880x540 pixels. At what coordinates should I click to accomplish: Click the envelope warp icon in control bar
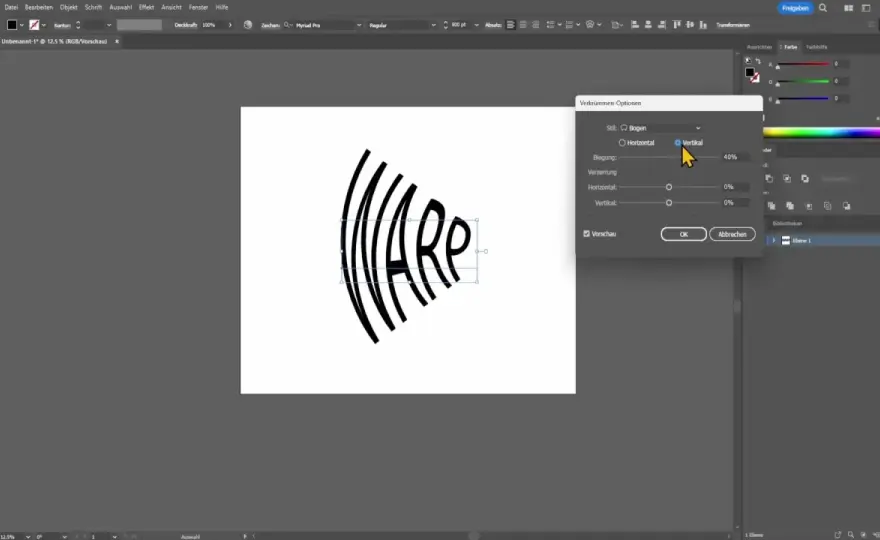[590, 25]
